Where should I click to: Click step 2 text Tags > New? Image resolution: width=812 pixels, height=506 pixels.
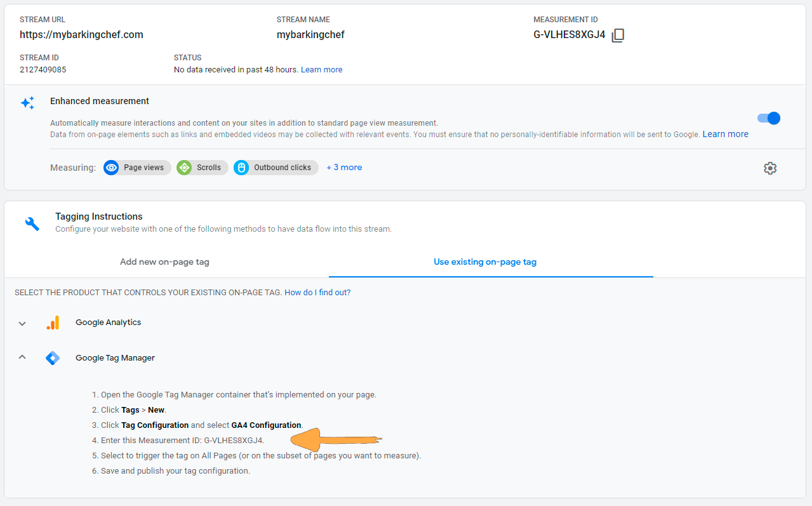click(133, 410)
